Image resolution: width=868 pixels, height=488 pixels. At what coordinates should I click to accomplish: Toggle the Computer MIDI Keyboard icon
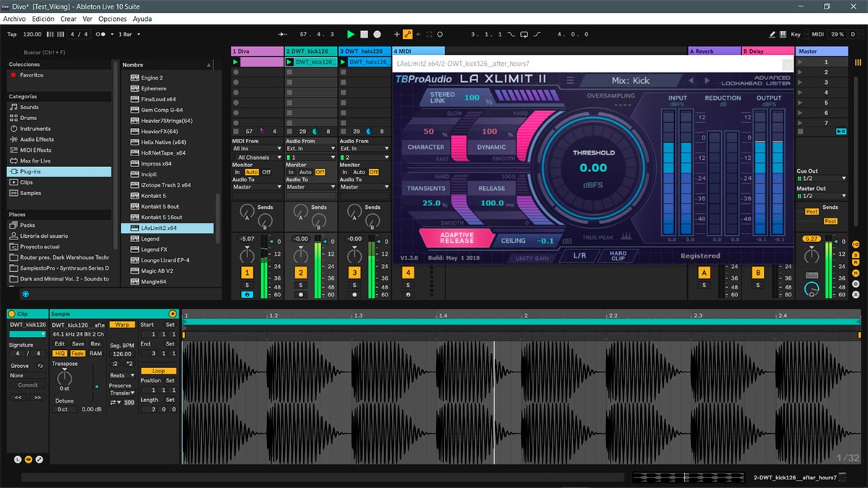783,34
